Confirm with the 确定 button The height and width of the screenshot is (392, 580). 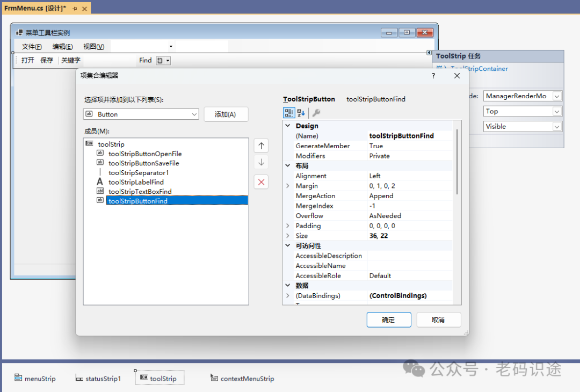pos(388,320)
